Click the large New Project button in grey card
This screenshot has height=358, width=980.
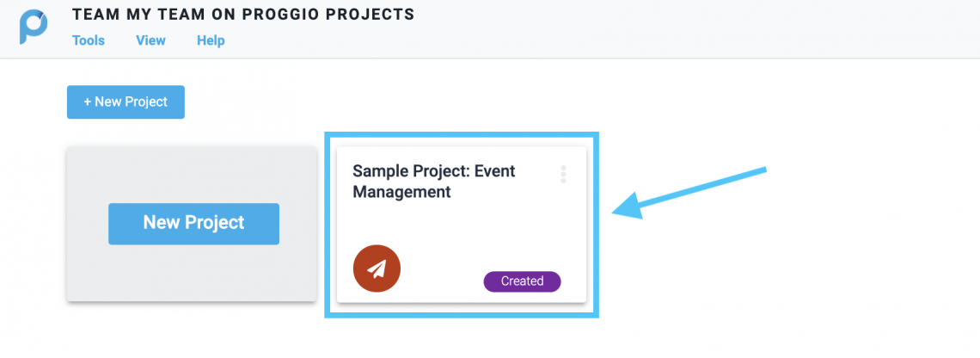193,224
